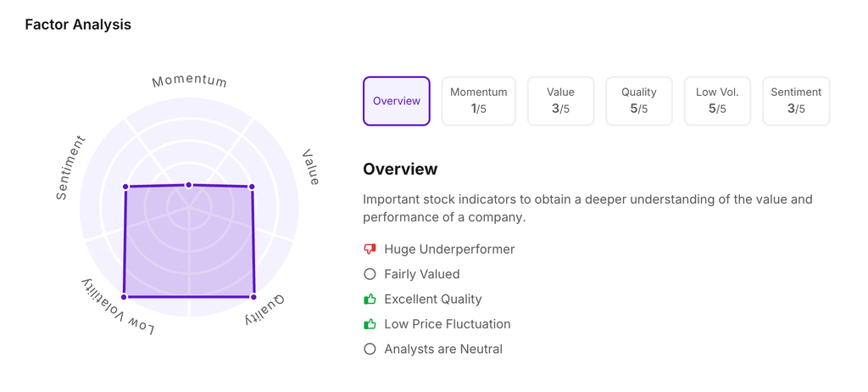Click the circle icon beside Analysts are Neutral

click(x=370, y=349)
